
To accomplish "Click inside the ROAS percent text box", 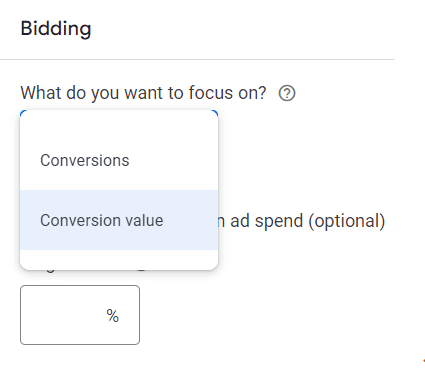I will click(80, 315).
